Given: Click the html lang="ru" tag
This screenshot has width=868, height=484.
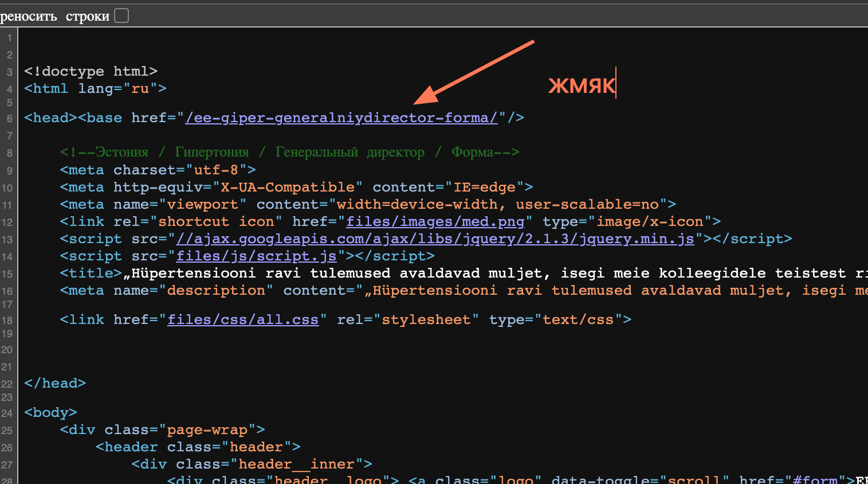Looking at the screenshot, I should (x=95, y=88).
